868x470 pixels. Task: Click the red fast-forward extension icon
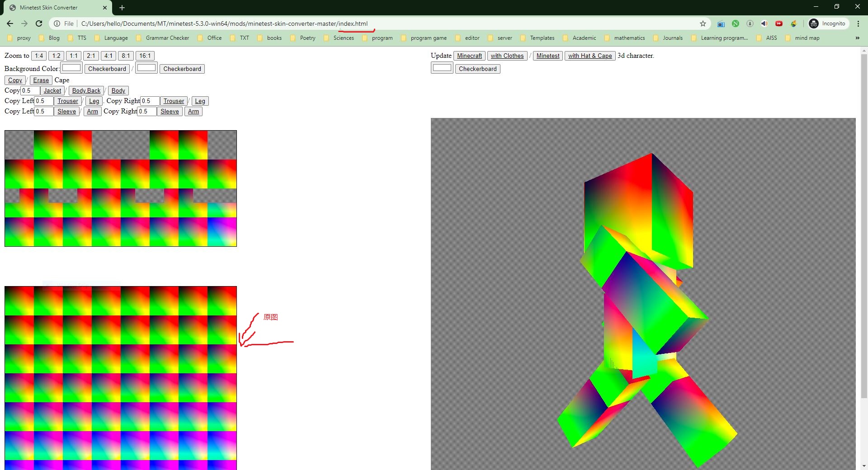pyautogui.click(x=778, y=23)
